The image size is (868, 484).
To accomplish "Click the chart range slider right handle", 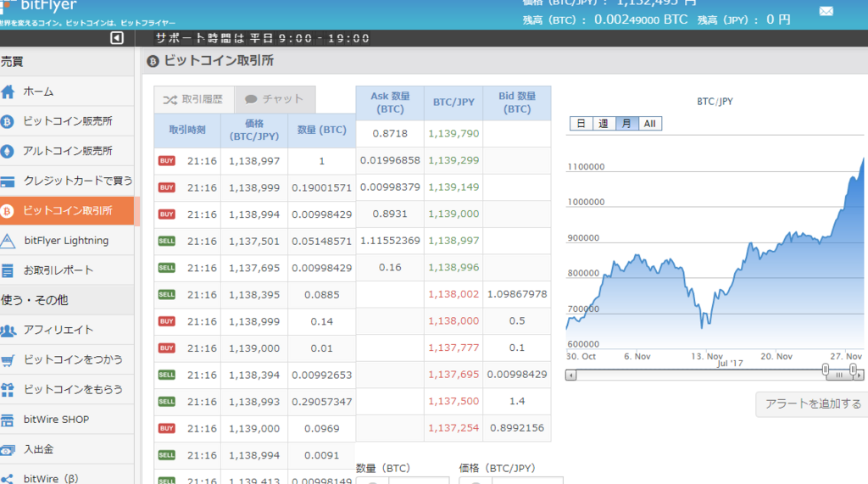I will [853, 370].
